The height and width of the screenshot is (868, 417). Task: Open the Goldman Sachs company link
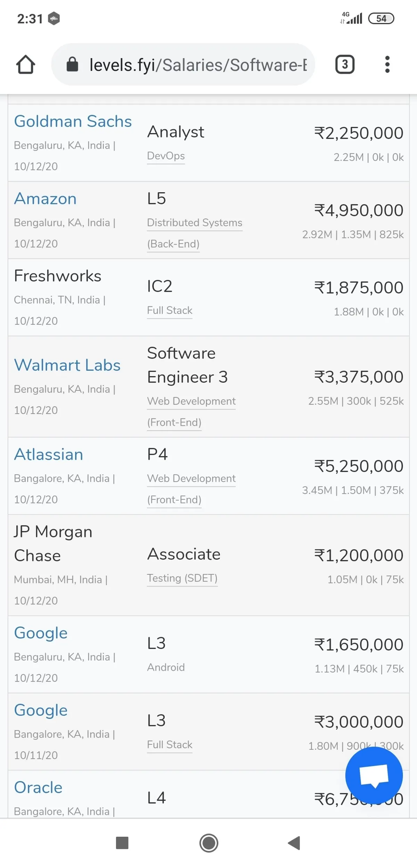(x=73, y=121)
